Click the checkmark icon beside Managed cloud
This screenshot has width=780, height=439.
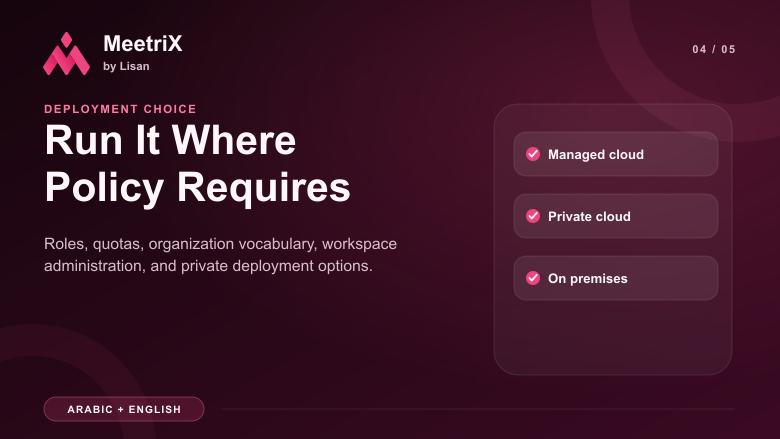point(533,154)
